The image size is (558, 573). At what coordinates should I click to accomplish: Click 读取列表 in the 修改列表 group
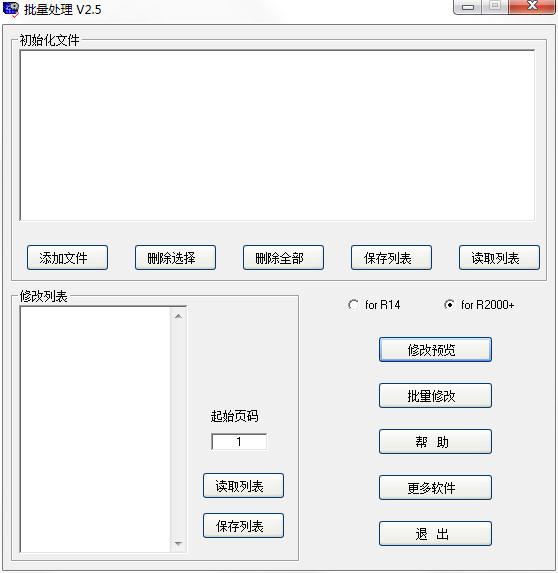(243, 486)
